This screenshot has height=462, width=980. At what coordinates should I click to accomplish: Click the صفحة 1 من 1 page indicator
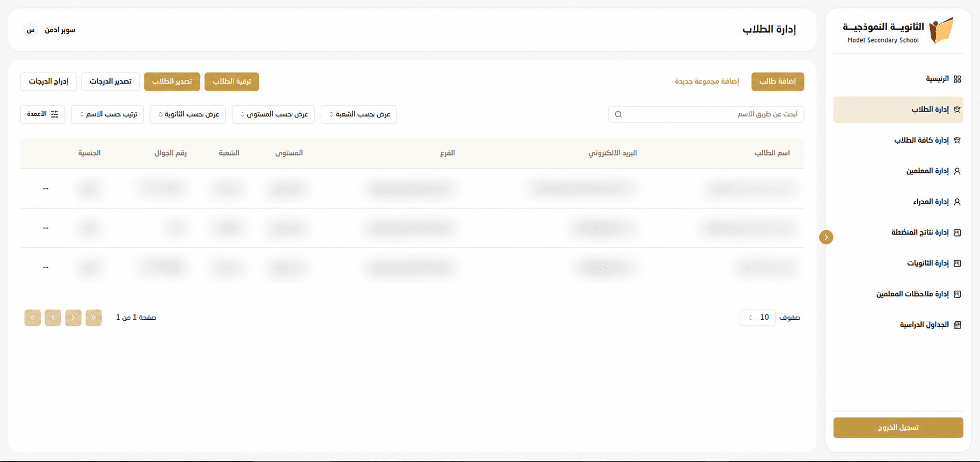(136, 318)
